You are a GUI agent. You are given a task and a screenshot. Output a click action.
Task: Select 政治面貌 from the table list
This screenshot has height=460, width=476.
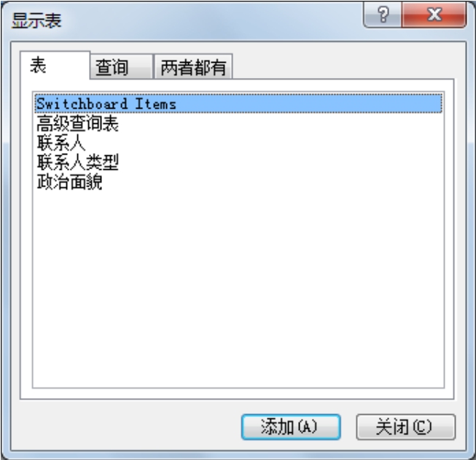(238, 182)
